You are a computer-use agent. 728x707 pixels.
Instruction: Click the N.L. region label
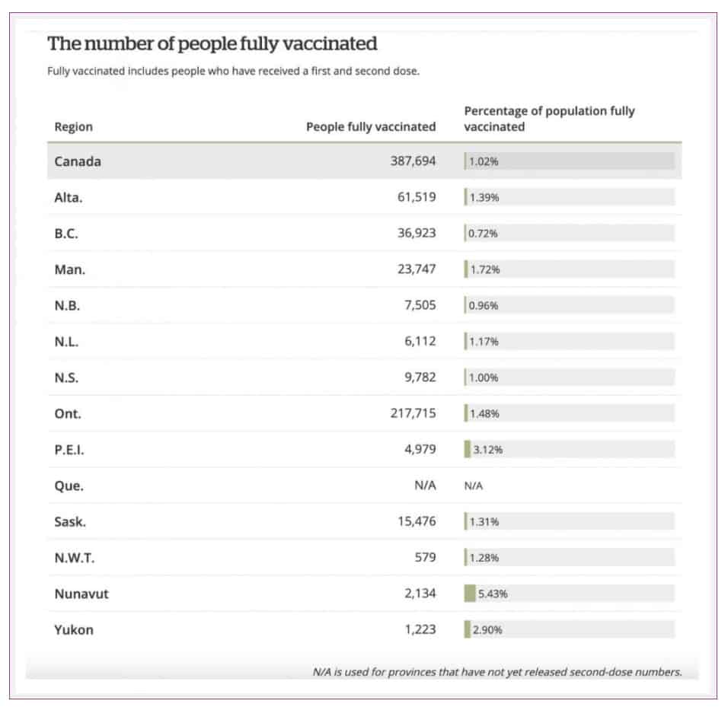click(66, 342)
